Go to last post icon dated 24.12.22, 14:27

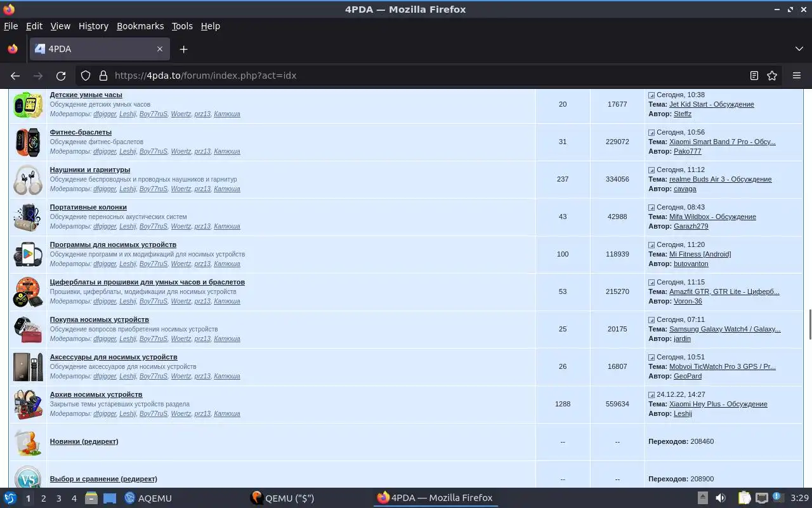point(652,395)
